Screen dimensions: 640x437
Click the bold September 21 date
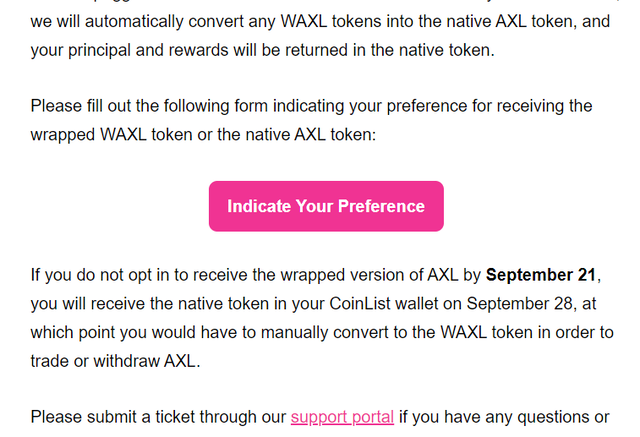(541, 275)
